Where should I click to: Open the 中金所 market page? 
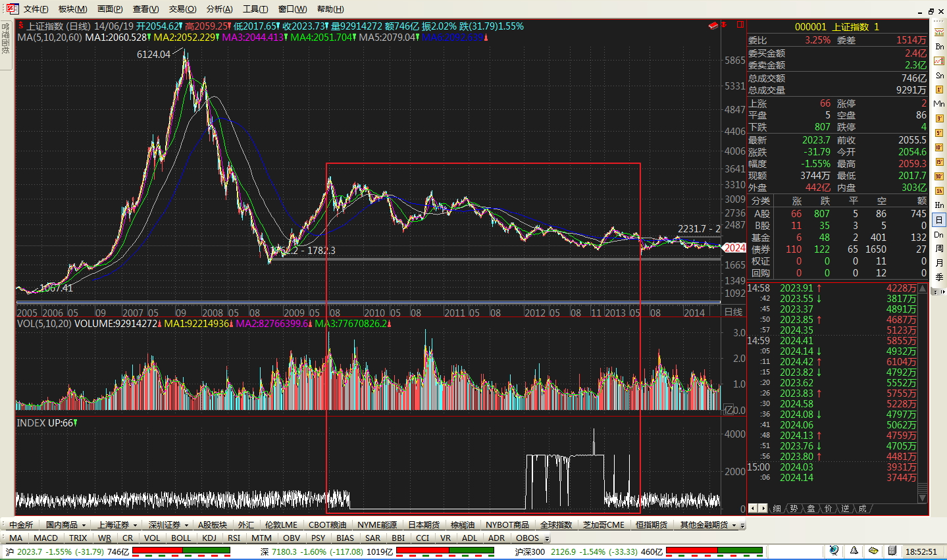(21, 524)
